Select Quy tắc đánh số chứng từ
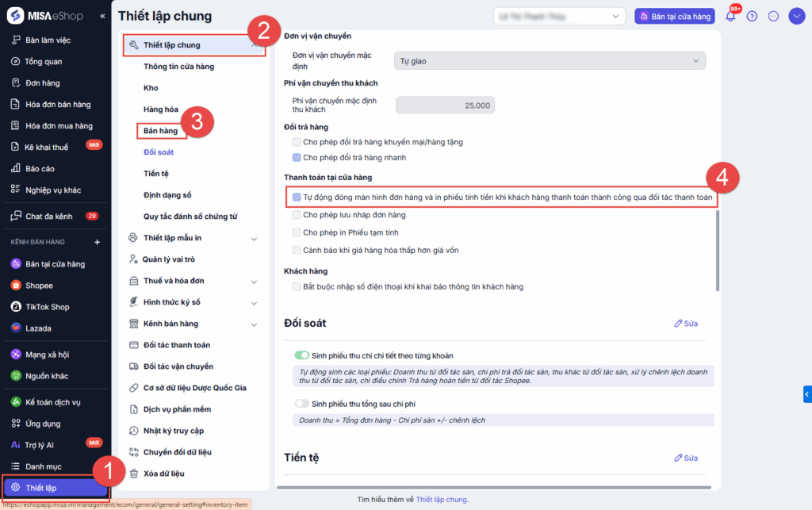This screenshot has height=510, width=812. pos(190,217)
